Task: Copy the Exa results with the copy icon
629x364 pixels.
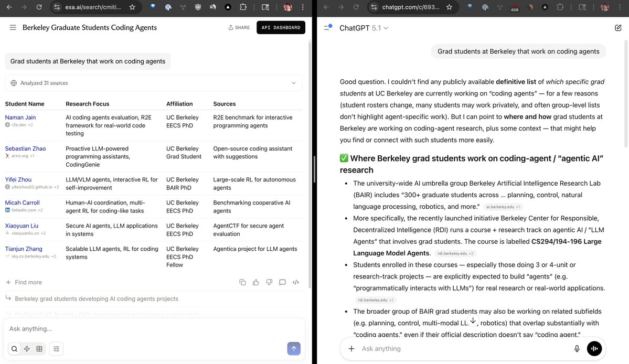Action: click(242, 282)
